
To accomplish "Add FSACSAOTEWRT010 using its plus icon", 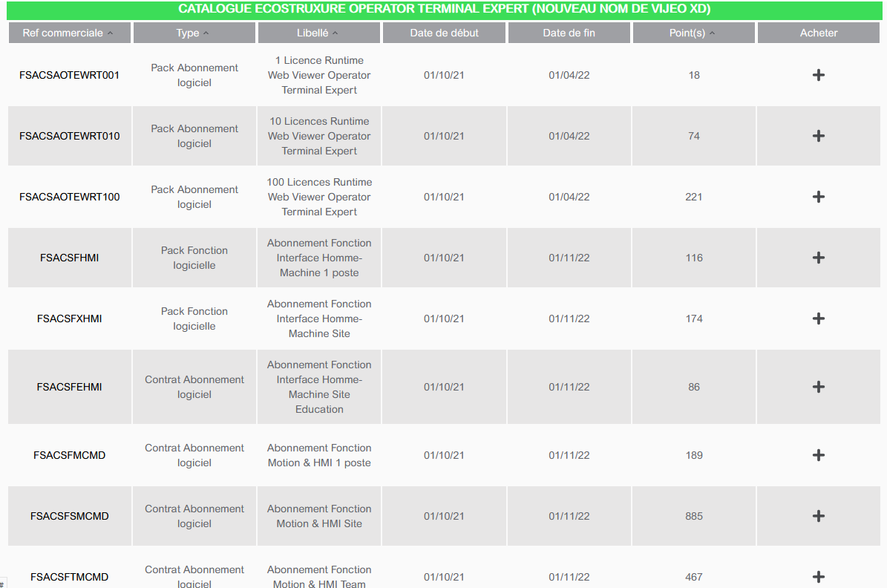I will point(819,136).
